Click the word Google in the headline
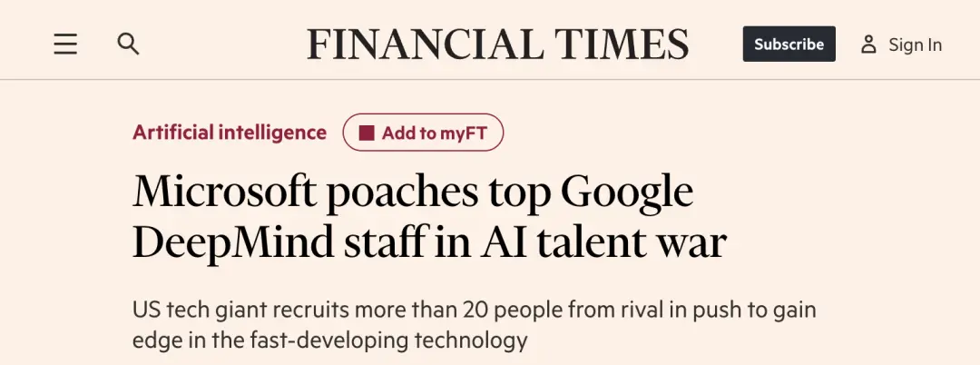The image size is (980, 365). (626, 192)
